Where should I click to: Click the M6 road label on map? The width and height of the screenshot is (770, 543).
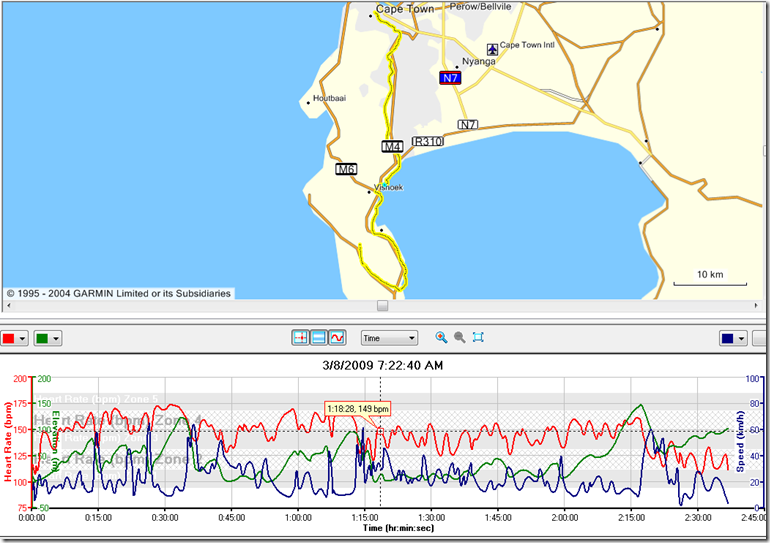[346, 169]
